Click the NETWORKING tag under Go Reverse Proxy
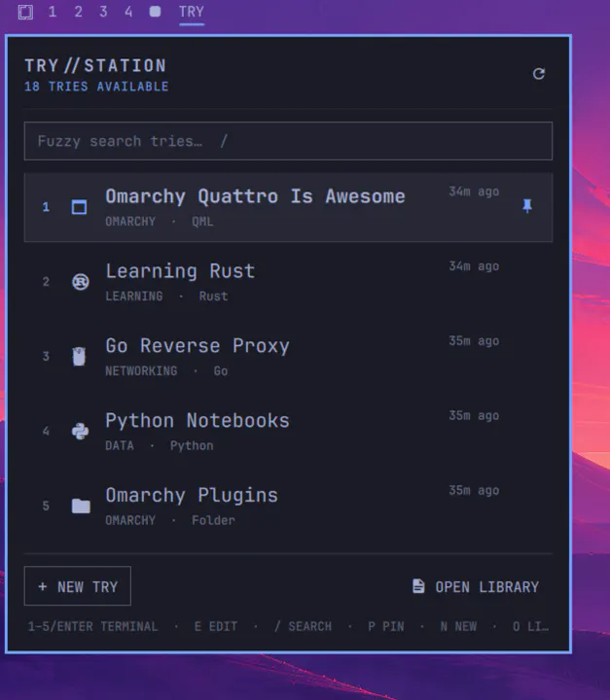The width and height of the screenshot is (610, 700). point(141,370)
